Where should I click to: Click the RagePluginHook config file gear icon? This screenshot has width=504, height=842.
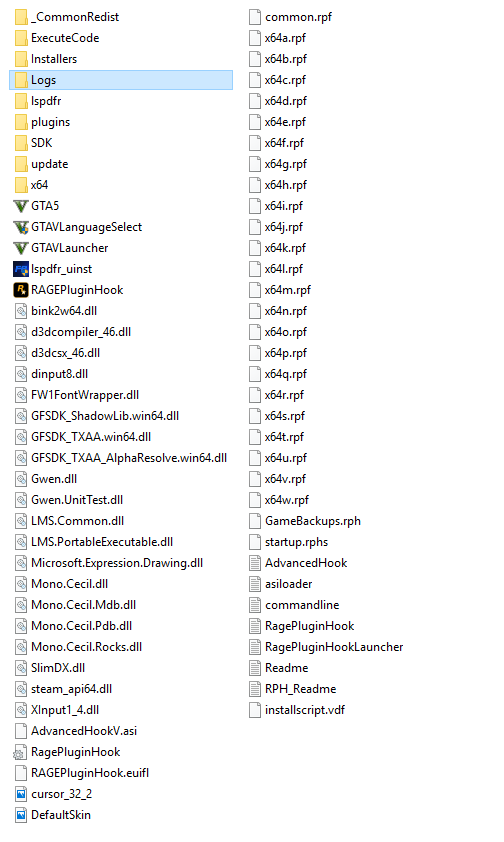click(19, 752)
